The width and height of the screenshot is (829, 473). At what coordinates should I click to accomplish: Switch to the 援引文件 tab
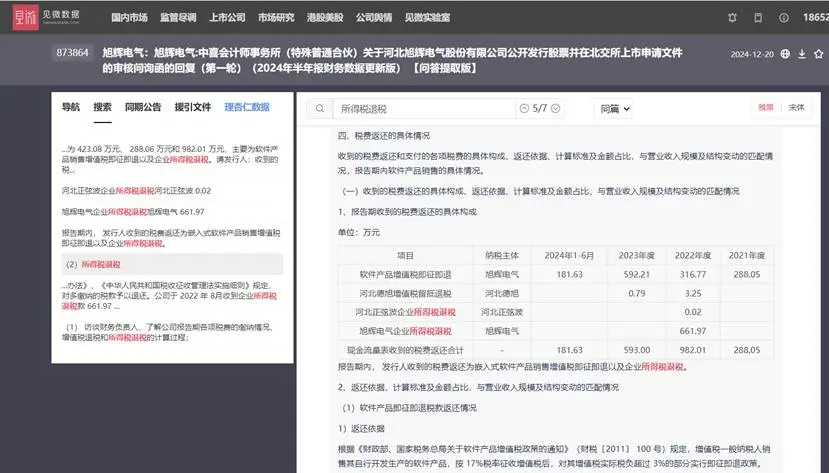193,107
